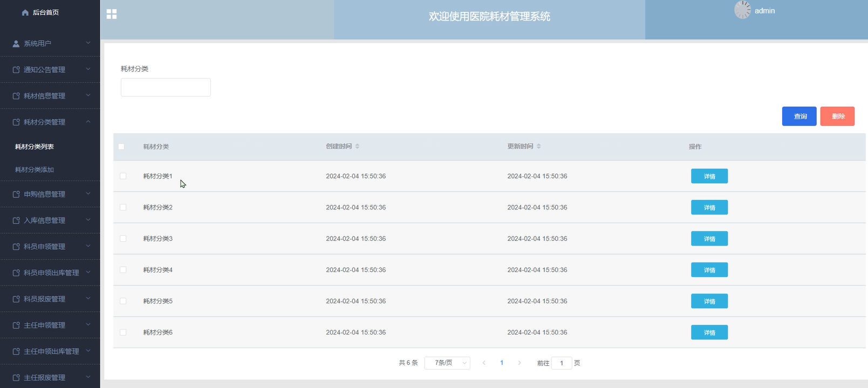Open 科员申领出库管理 menu item
This screenshot has width=868, height=388.
50,273
